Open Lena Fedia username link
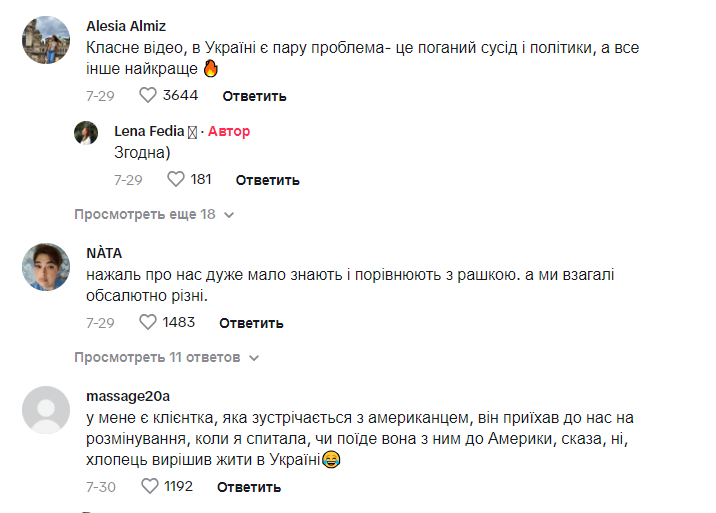The width and height of the screenshot is (716, 513). pos(150,131)
